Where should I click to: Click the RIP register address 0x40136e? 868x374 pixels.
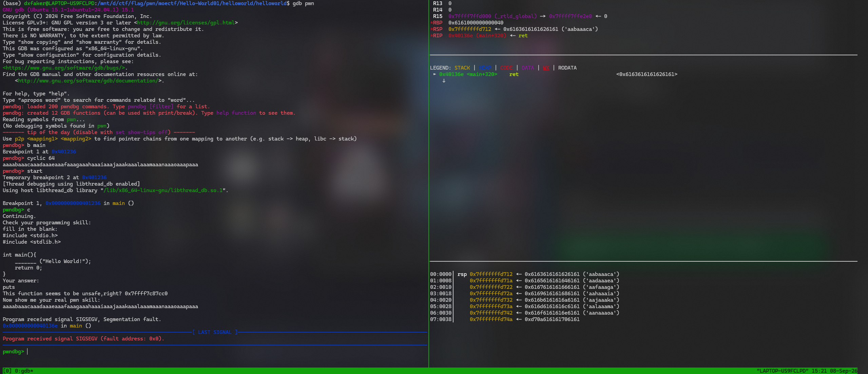pyautogui.click(x=461, y=36)
